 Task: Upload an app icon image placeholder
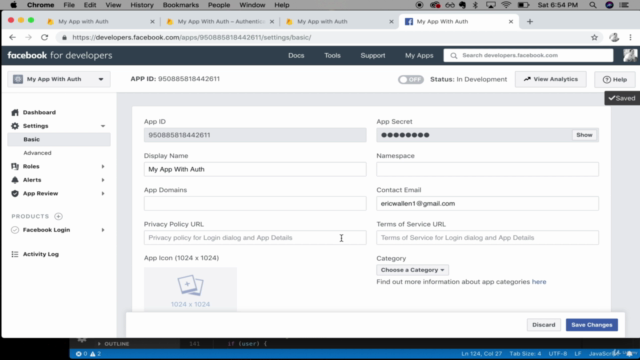coord(190,289)
